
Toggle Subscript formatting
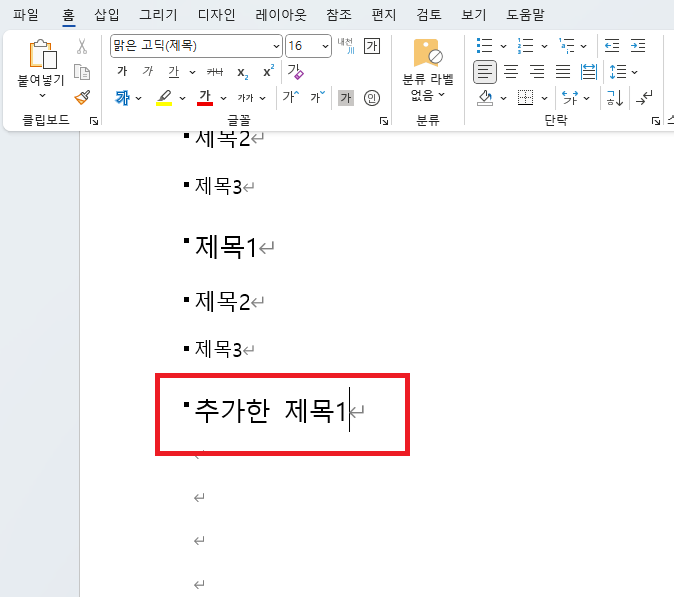pyautogui.click(x=242, y=73)
